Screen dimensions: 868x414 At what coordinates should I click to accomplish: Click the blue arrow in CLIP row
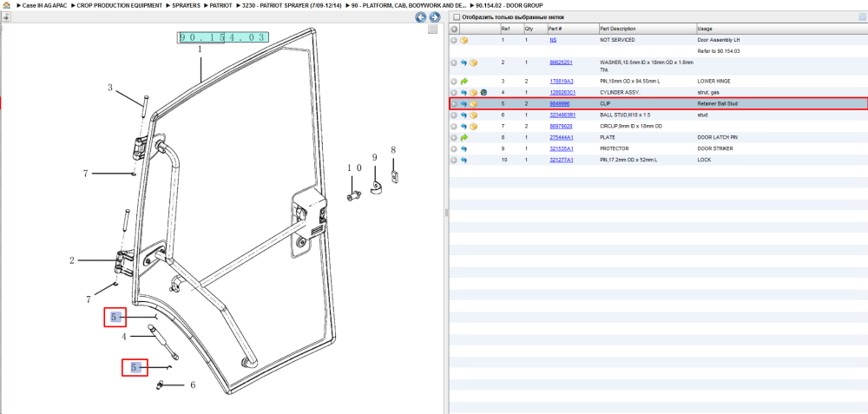pos(464,104)
